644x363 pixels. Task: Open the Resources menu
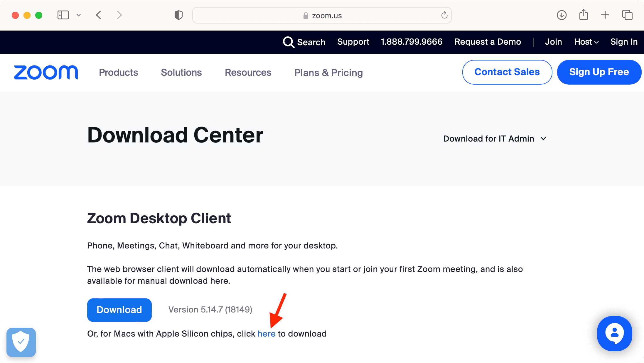(248, 73)
